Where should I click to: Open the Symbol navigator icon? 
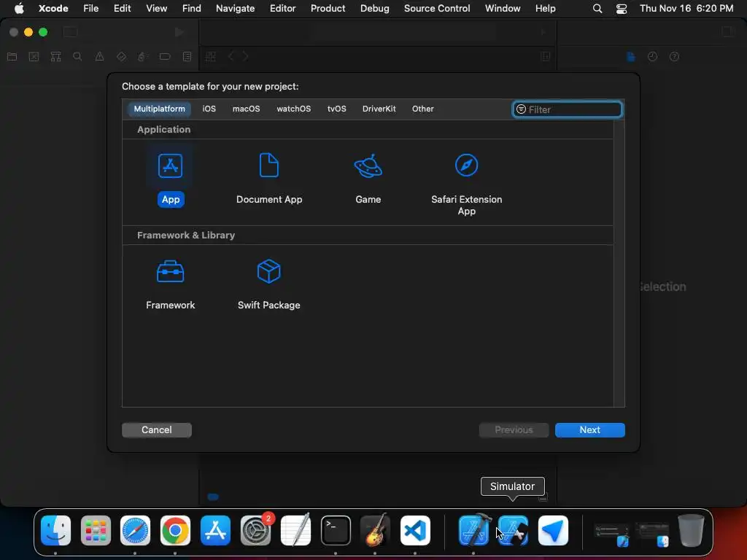point(55,57)
